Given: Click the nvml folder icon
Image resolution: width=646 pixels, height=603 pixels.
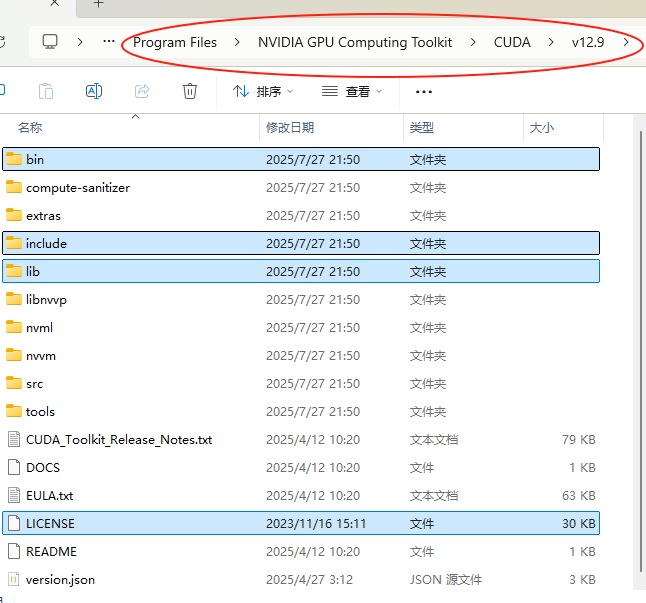Looking at the screenshot, I should pyautogui.click(x=14, y=327).
